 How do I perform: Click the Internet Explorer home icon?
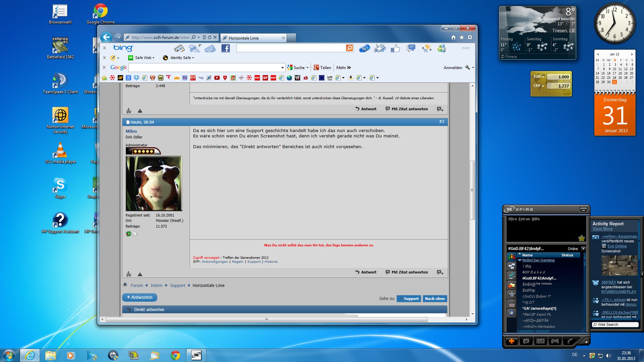pos(453,38)
